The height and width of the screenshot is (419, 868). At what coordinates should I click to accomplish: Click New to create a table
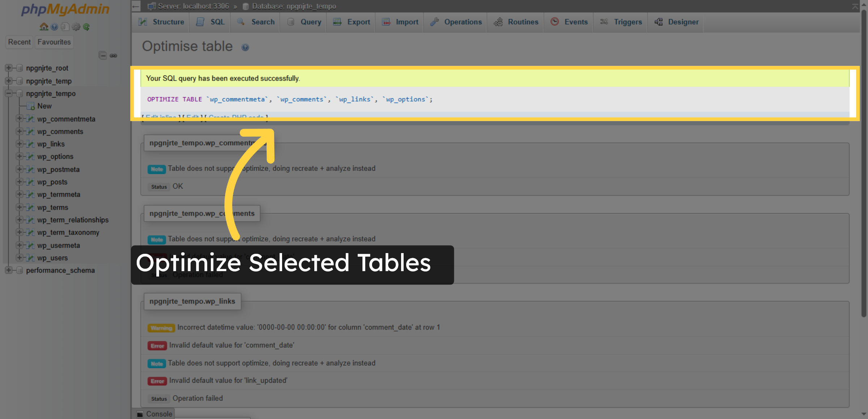click(x=44, y=106)
